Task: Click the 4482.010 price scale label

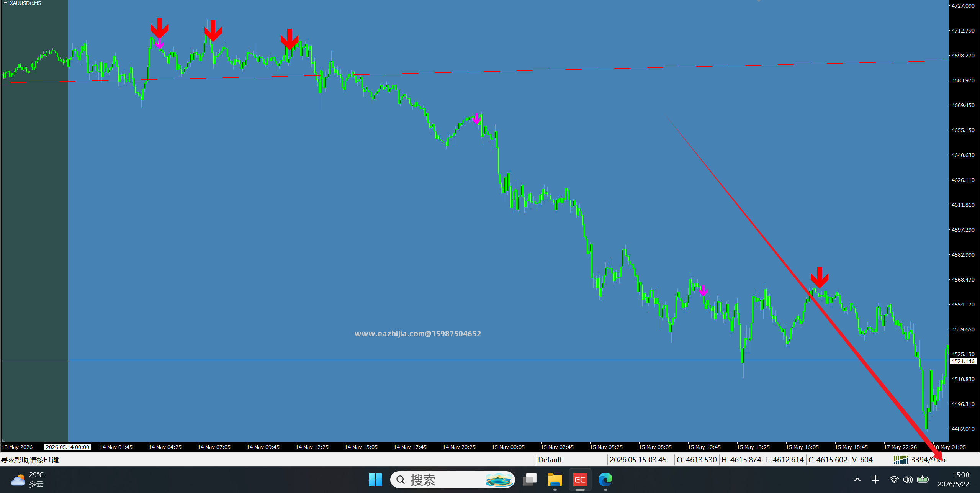Action: (963, 429)
